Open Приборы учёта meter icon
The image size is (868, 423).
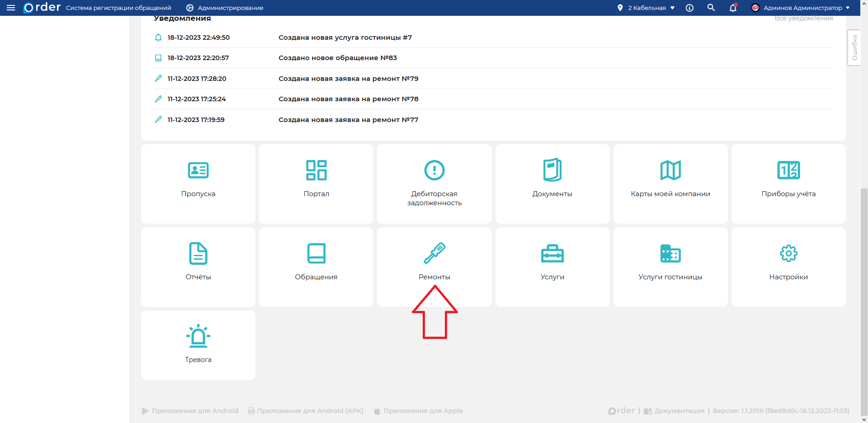(788, 170)
